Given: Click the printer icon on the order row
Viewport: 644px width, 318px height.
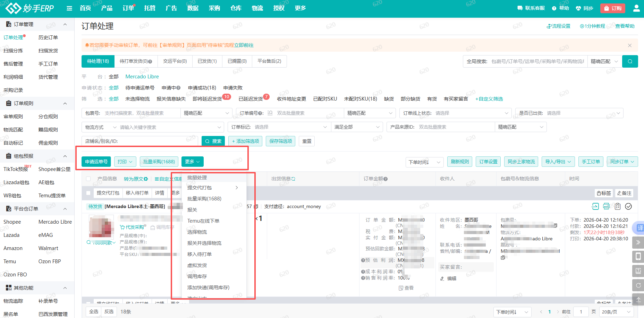Looking at the screenshot, I should click(606, 206).
